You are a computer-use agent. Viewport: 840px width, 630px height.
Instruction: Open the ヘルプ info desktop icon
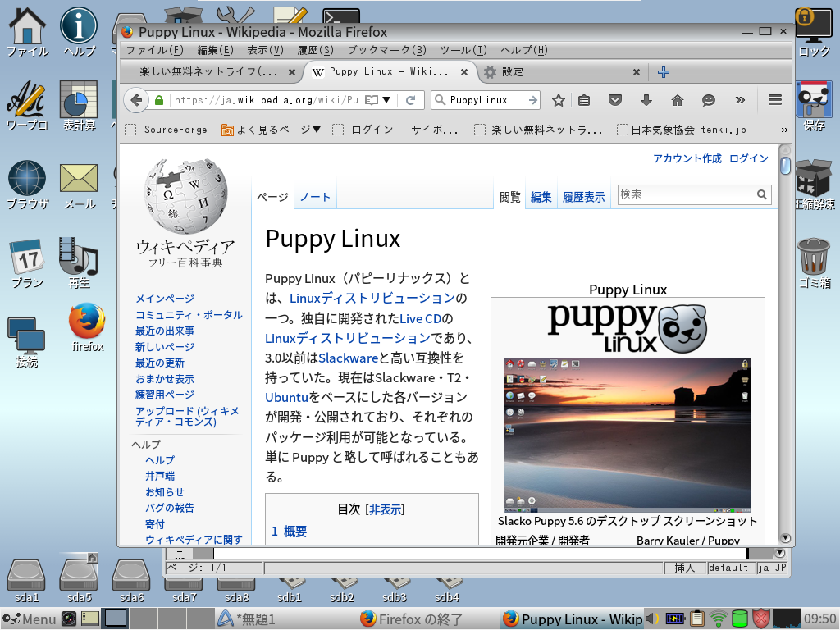(79, 31)
